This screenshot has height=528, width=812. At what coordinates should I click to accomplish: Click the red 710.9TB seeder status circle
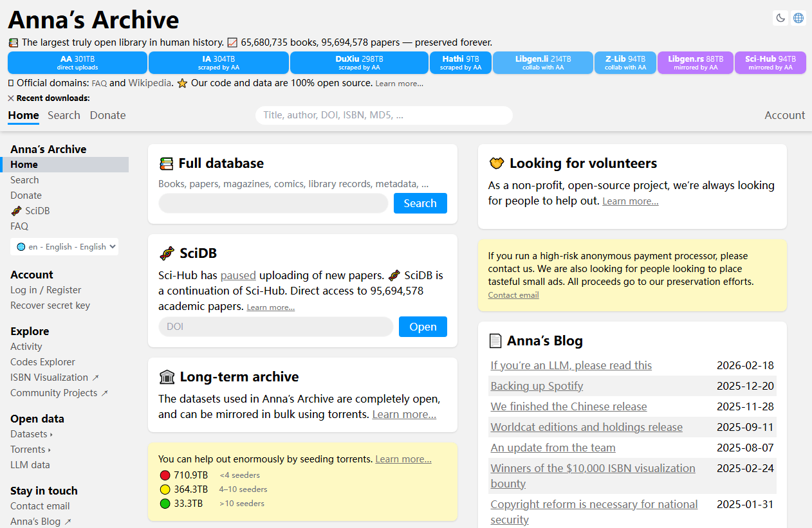pyautogui.click(x=165, y=475)
